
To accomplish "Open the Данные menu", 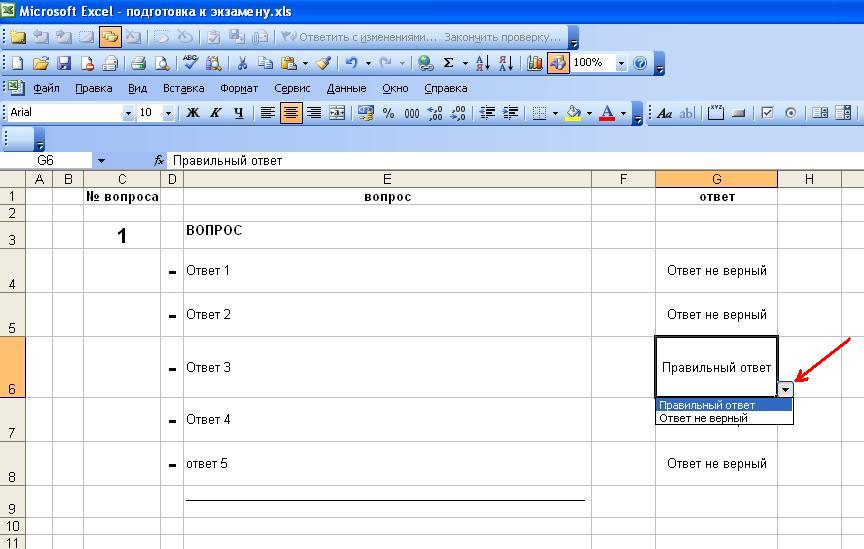I will coord(346,88).
